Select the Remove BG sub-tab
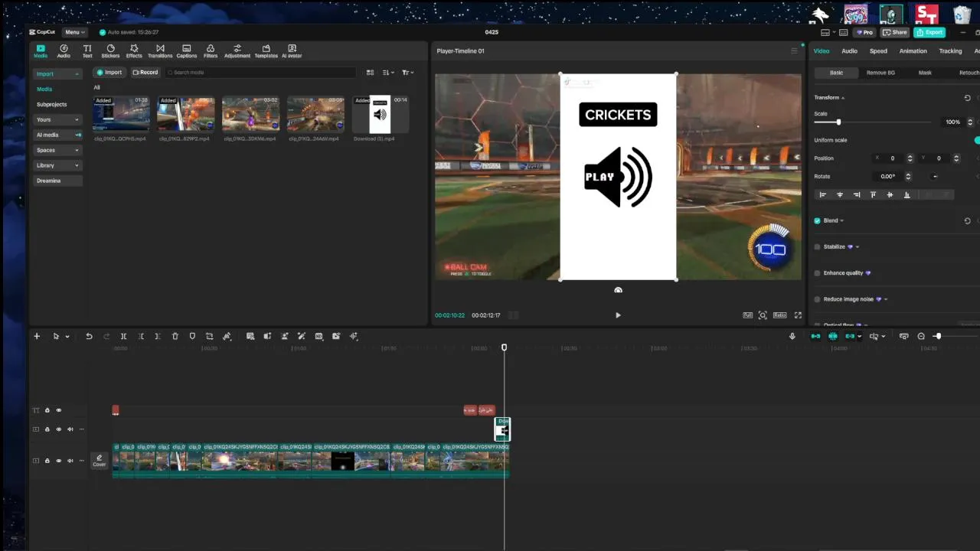The width and height of the screenshot is (980, 551). tap(880, 73)
